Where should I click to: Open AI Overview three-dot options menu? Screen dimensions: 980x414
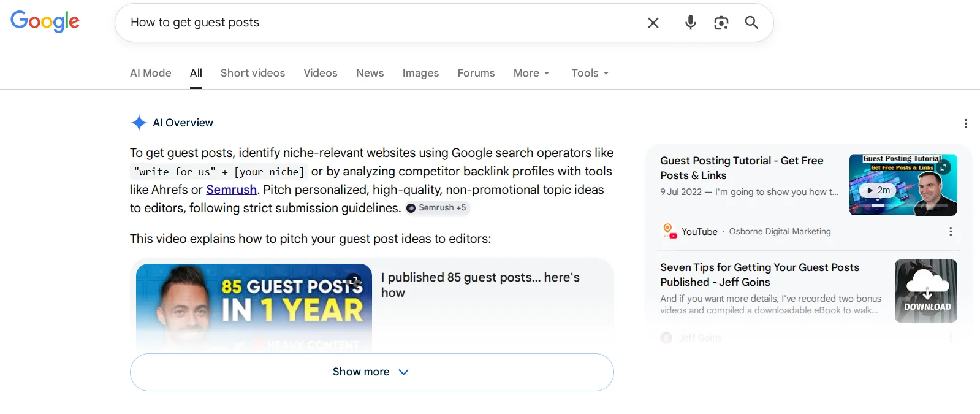coord(966,123)
